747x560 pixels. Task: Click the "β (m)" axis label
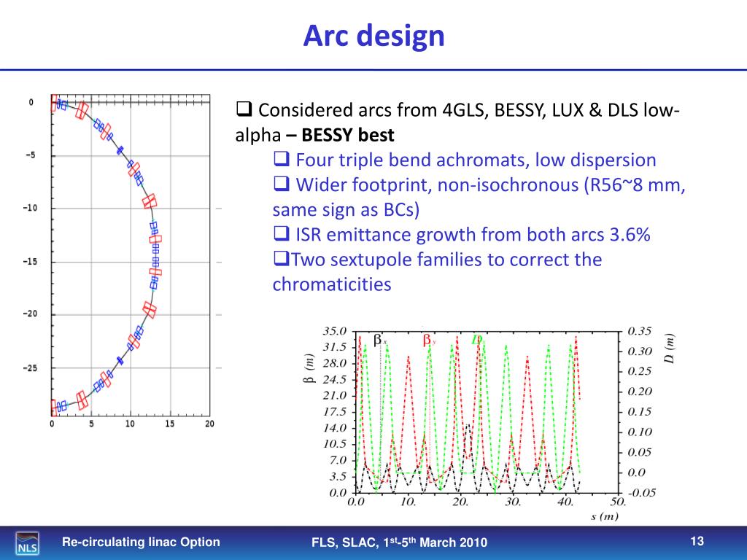[x=309, y=369]
